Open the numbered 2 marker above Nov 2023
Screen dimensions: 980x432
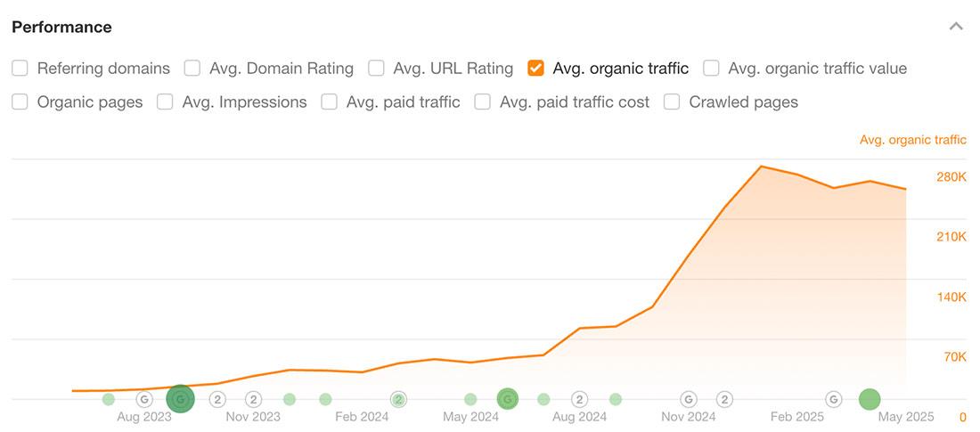253,399
